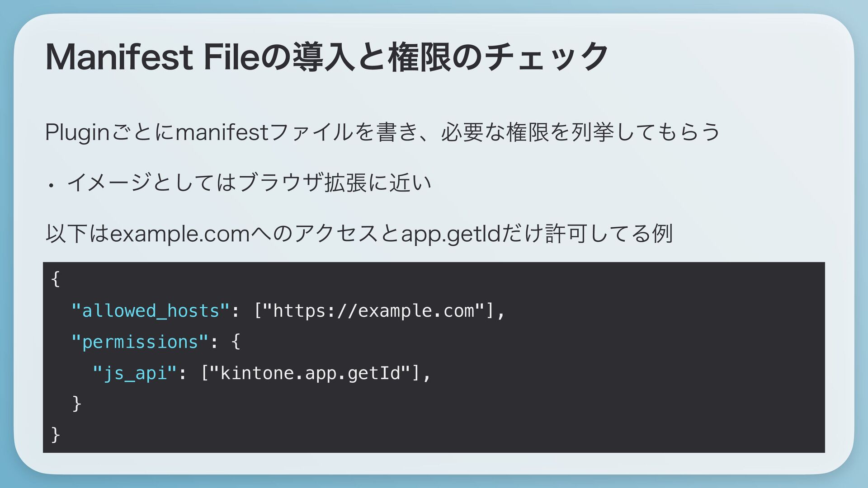The image size is (868, 488).
Task: Click the bullet text "イメージとしてはブラウザ拡張に近い"
Action: [249, 183]
